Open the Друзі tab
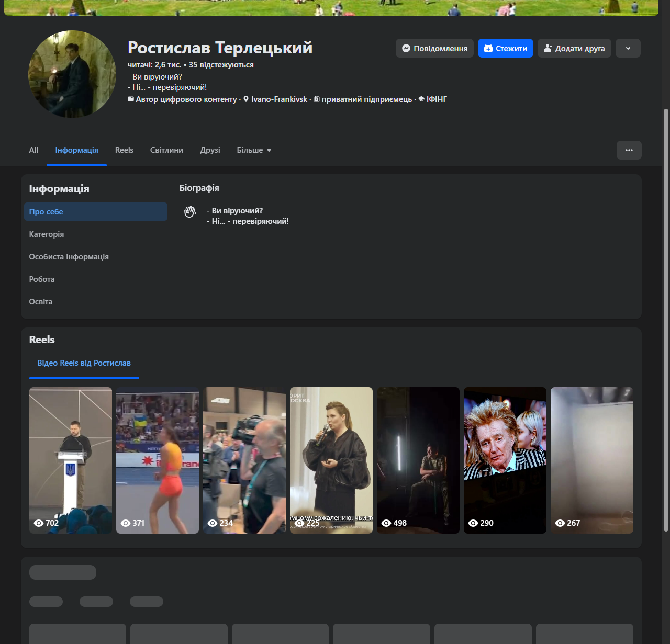Viewport: 670px width, 644px height. point(210,150)
